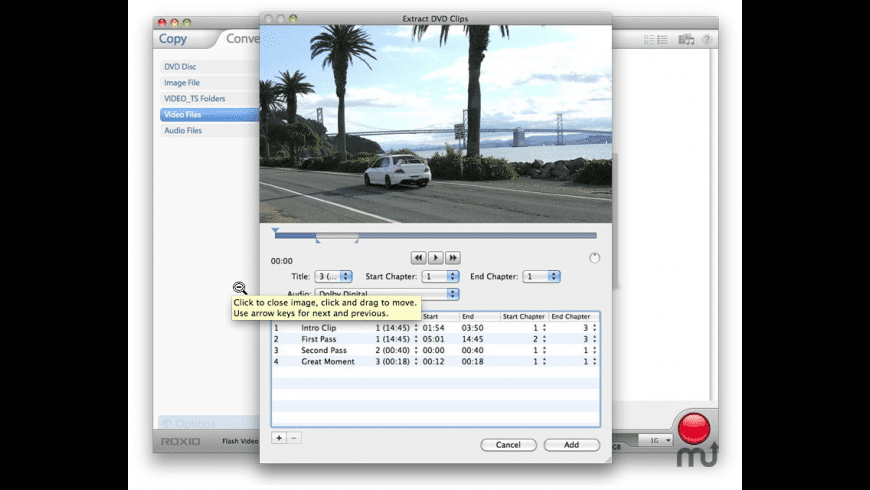Open the media browser icon in toolbar
The height and width of the screenshot is (490, 870).
coord(686,40)
